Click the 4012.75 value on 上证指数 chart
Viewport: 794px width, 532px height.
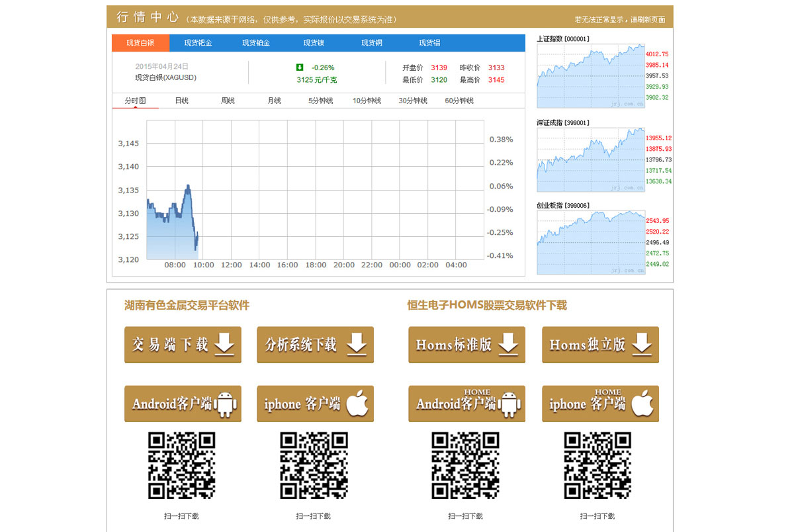coord(658,54)
